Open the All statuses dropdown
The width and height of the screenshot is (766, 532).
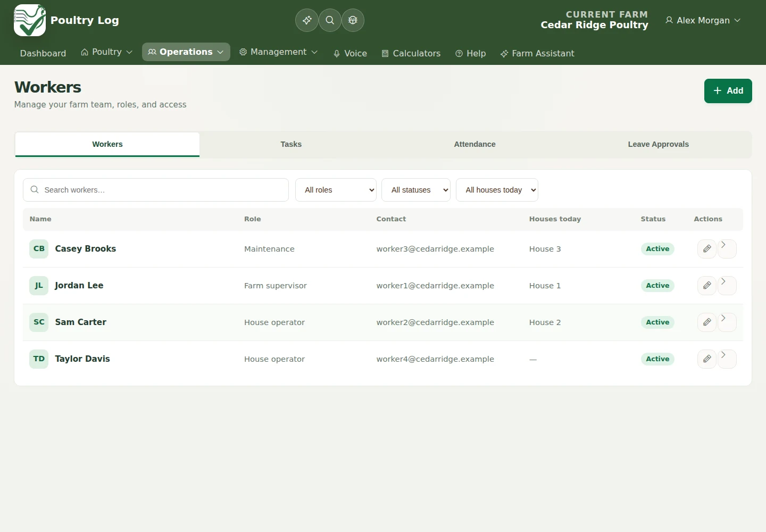[x=416, y=190]
